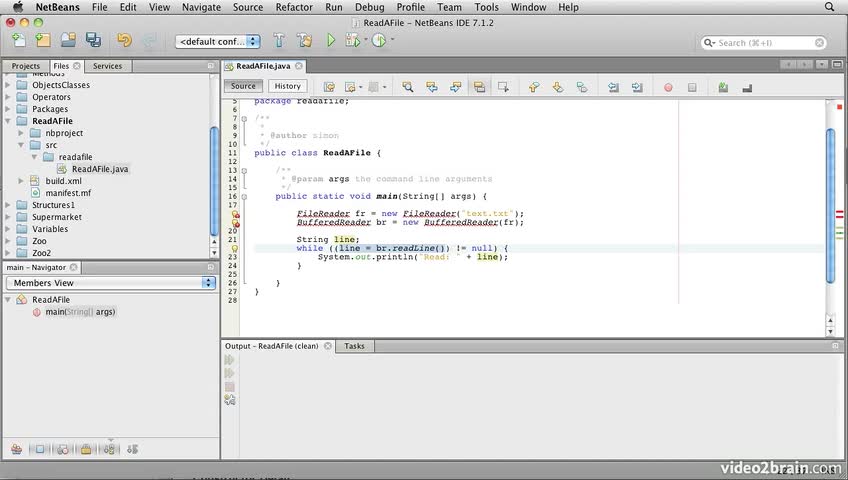The image size is (848, 480).
Task: Run the project with green play icon
Action: [x=329, y=41]
